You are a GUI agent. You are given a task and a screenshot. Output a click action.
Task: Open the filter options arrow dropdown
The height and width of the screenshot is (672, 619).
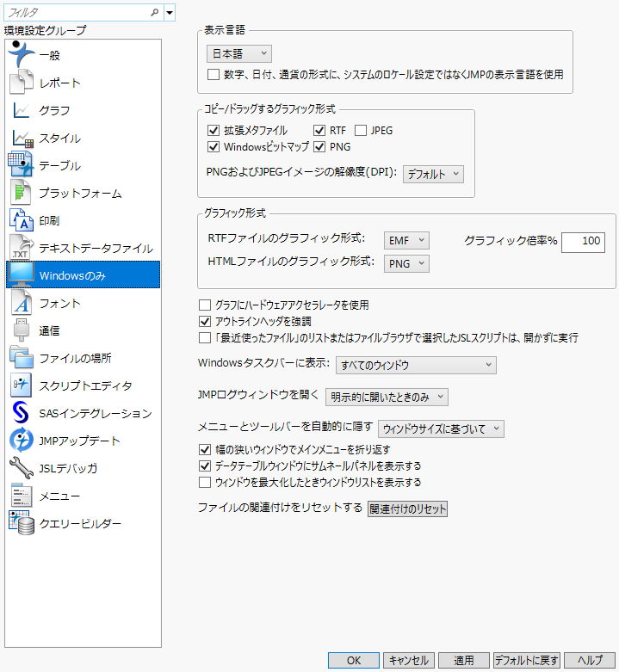click(170, 12)
